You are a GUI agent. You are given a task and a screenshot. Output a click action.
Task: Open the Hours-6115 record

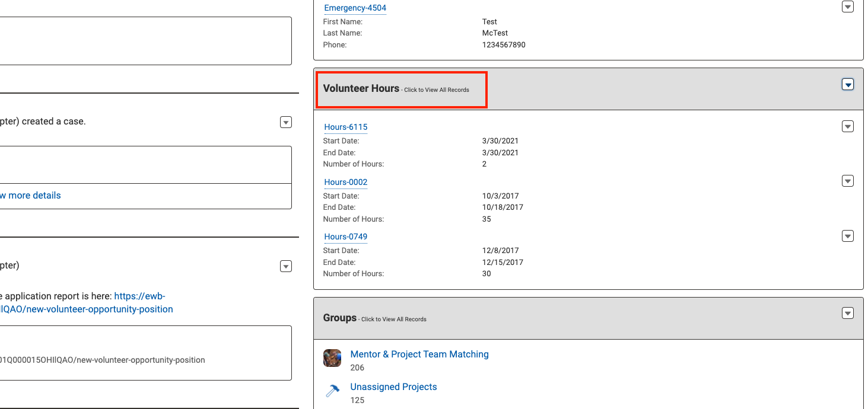346,127
